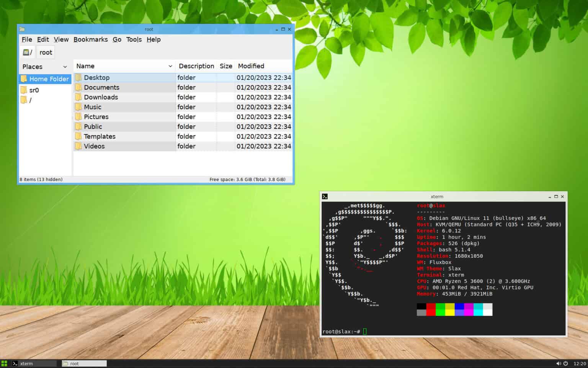Open the Tools menu
Screen dimensions: 588x368
coord(133,39)
